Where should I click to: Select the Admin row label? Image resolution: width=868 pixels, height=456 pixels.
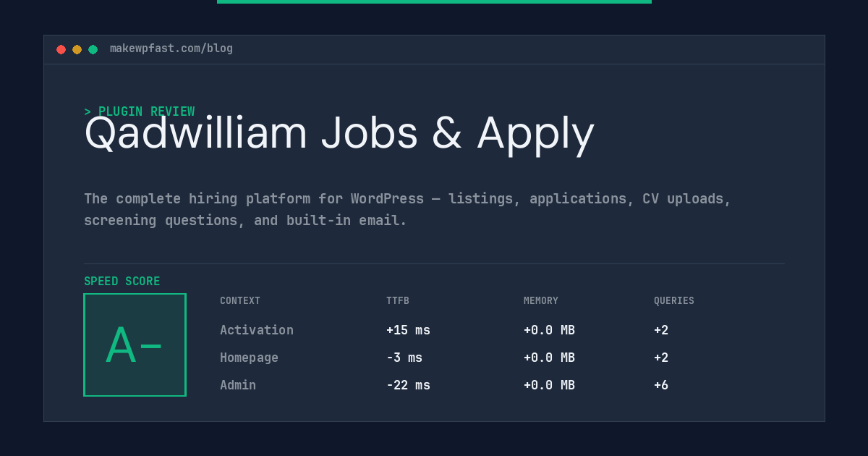point(238,385)
